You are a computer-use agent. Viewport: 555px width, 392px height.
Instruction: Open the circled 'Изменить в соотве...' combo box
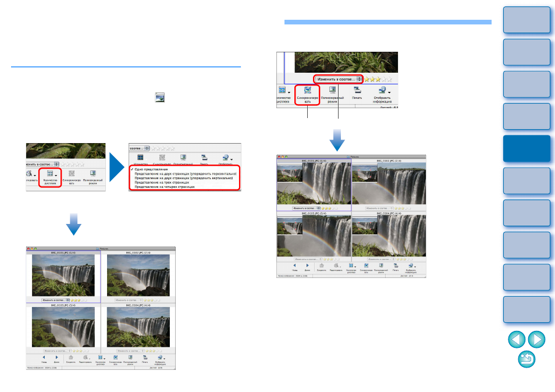(339, 79)
